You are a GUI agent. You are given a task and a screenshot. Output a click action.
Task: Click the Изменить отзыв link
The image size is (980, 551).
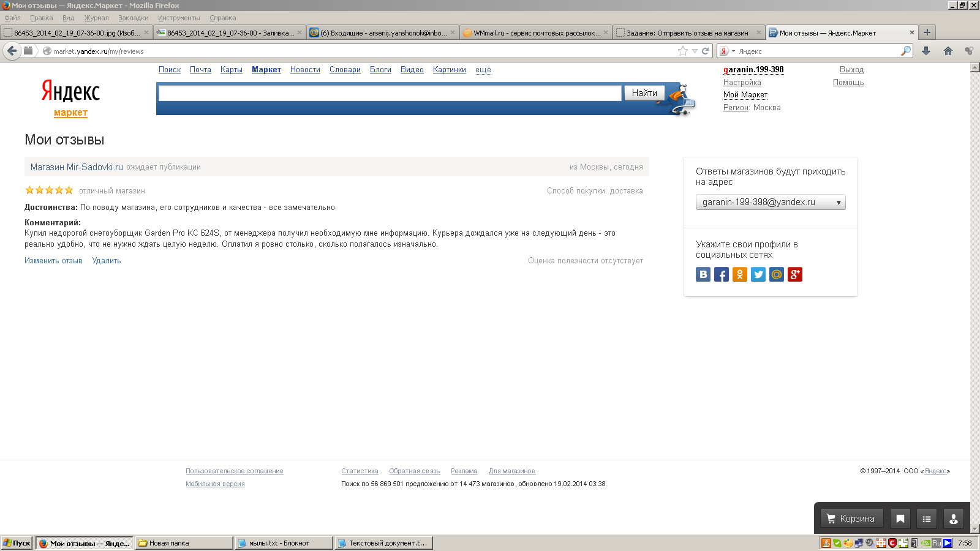pyautogui.click(x=53, y=261)
